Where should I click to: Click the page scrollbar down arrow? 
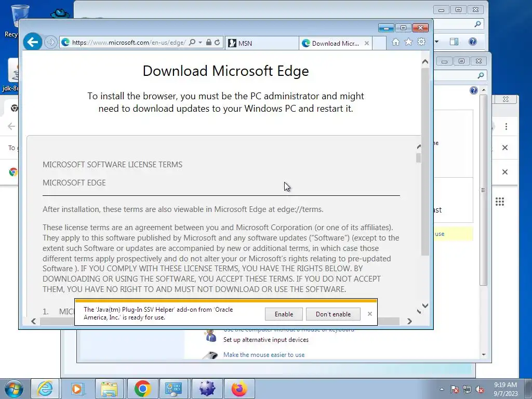(x=425, y=305)
